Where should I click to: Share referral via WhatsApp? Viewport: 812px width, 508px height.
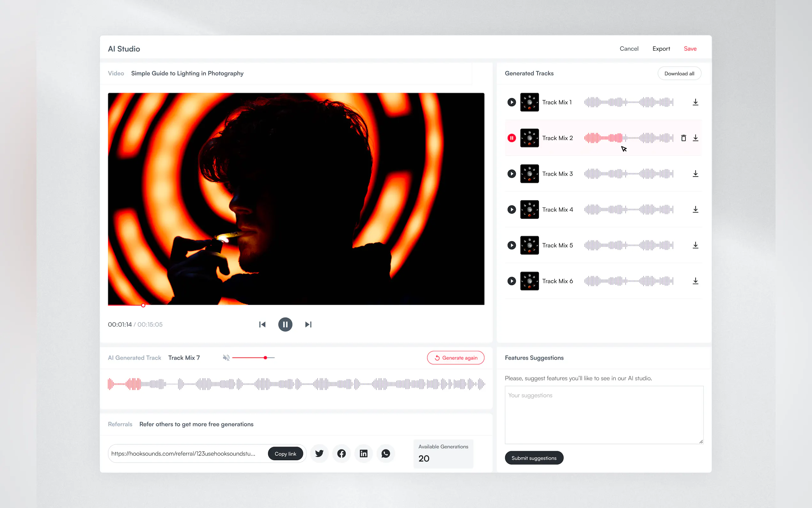pyautogui.click(x=386, y=454)
